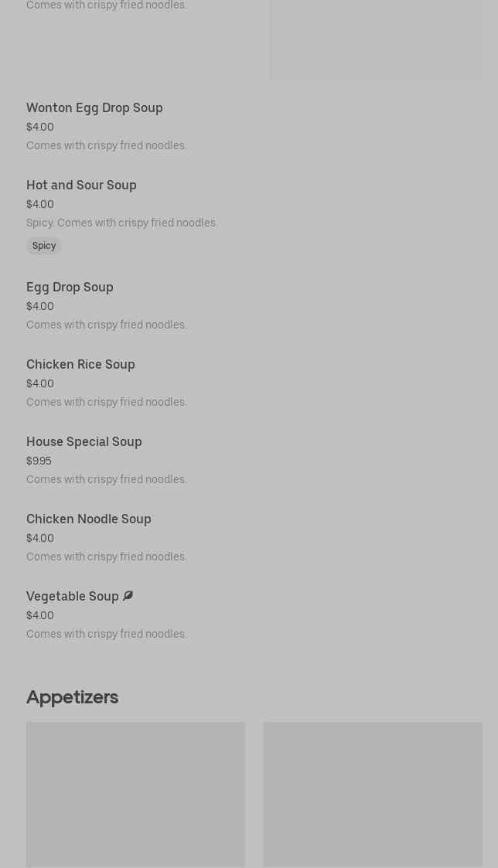
Task: Click the $9.95 price of House Special Soup
Action: coord(39,461)
